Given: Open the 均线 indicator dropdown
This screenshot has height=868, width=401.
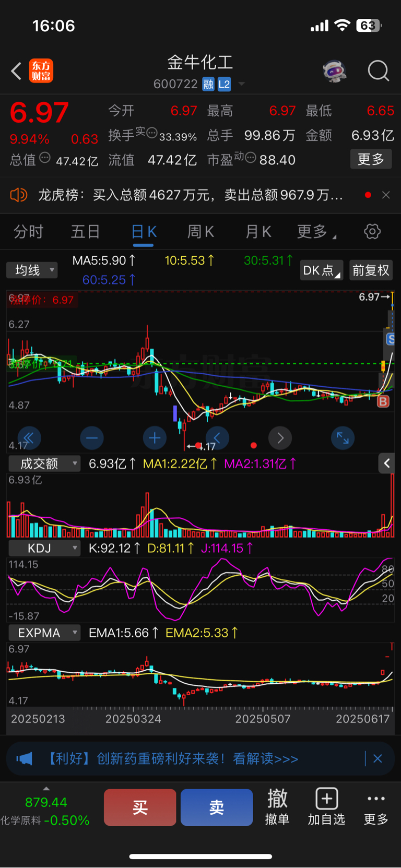Looking at the screenshot, I should coord(32,270).
